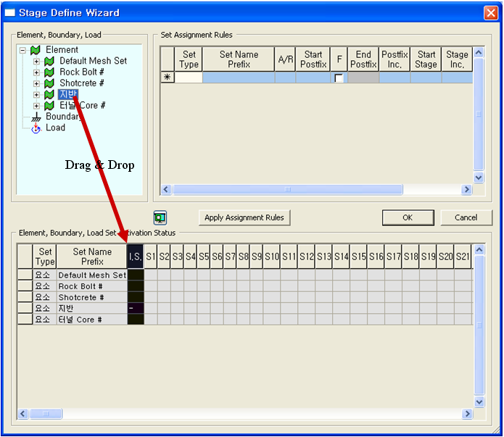Click the mesh icon beside 터널 Core #
Image resolution: width=504 pixels, height=437 pixels.
49,106
